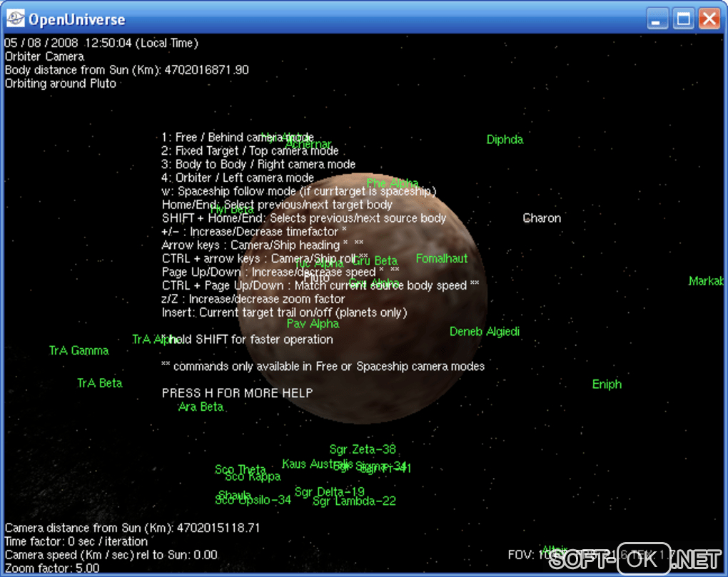
Task: Click the 'Camera speed' readout
Action: 111,555
